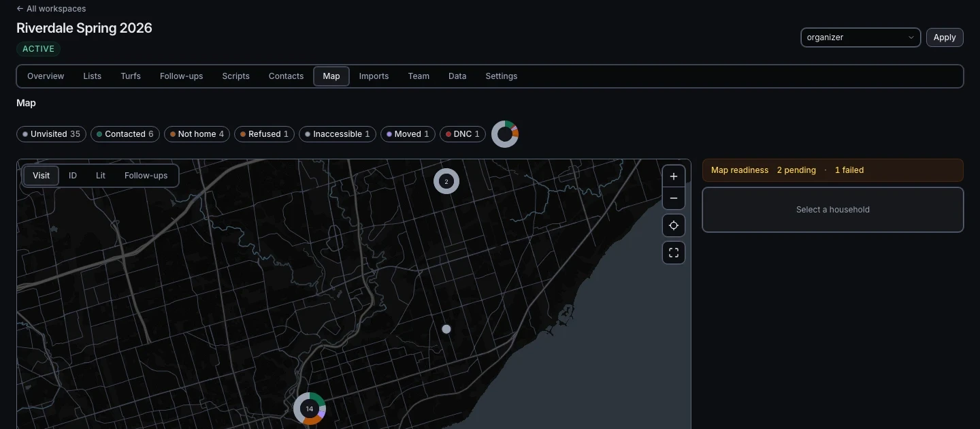Click the Map readiness banner
The height and width of the screenshot is (429, 980).
point(833,170)
